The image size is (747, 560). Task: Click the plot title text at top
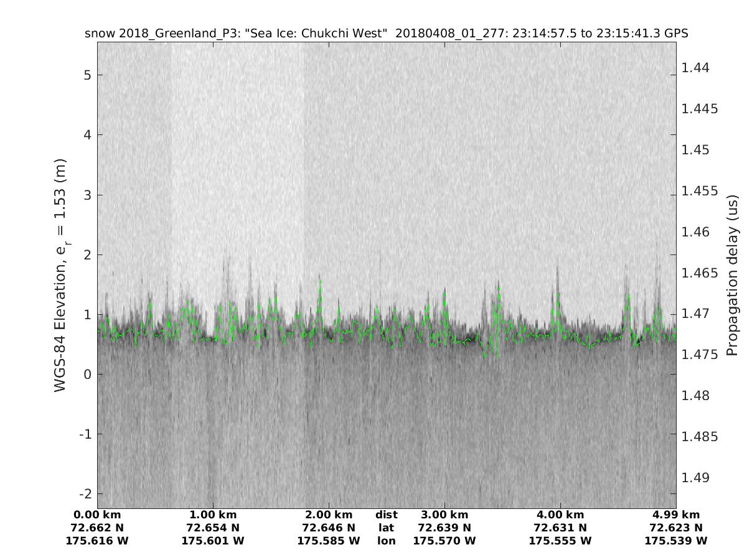(386, 34)
